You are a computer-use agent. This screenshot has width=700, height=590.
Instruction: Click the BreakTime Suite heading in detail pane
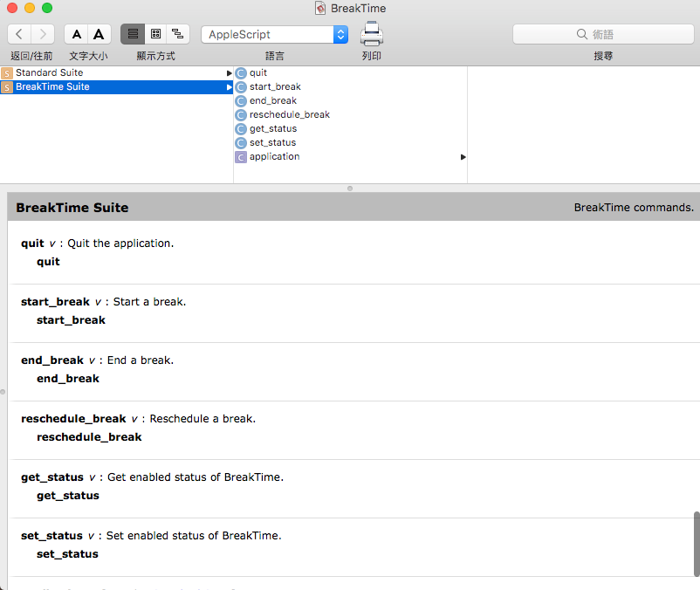click(x=72, y=208)
